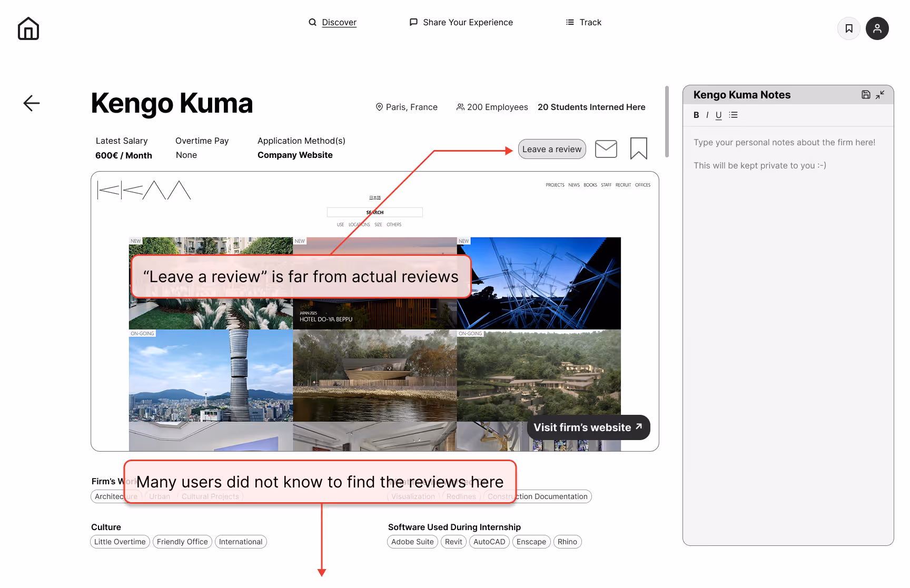The width and height of the screenshot is (910, 588).
Task: Select the Adobe Suite software tag
Action: (x=412, y=542)
